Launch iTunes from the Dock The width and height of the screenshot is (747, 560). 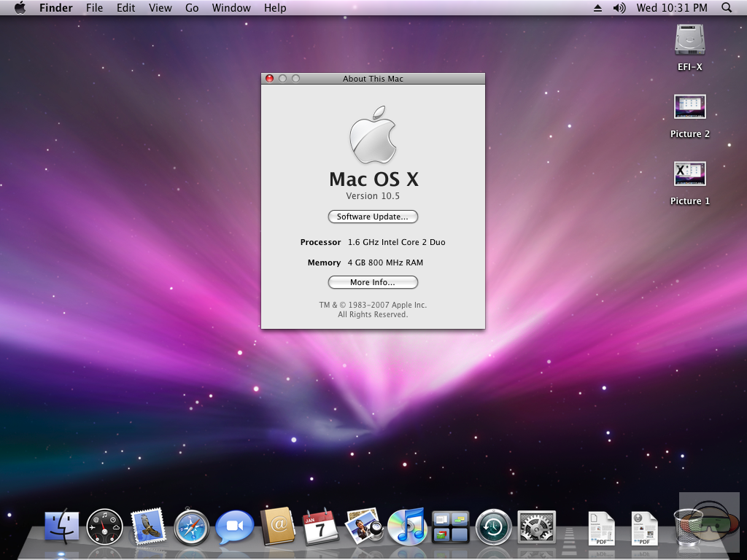[x=407, y=526]
